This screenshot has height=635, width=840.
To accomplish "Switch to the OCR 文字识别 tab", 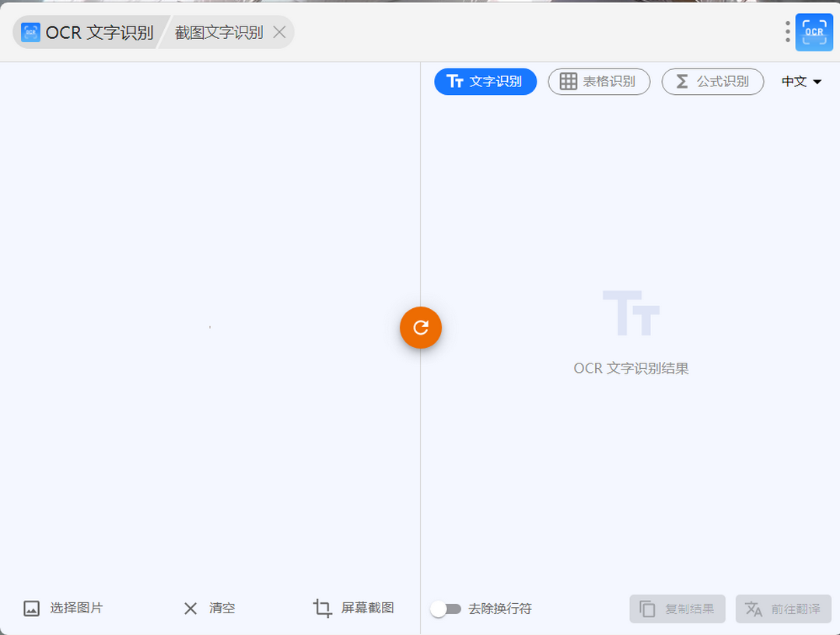I will (99, 33).
